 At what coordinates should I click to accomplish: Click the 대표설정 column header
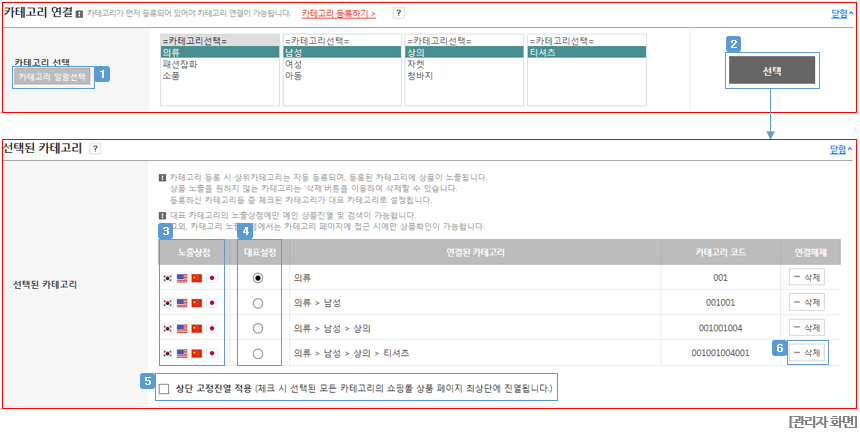point(259,252)
